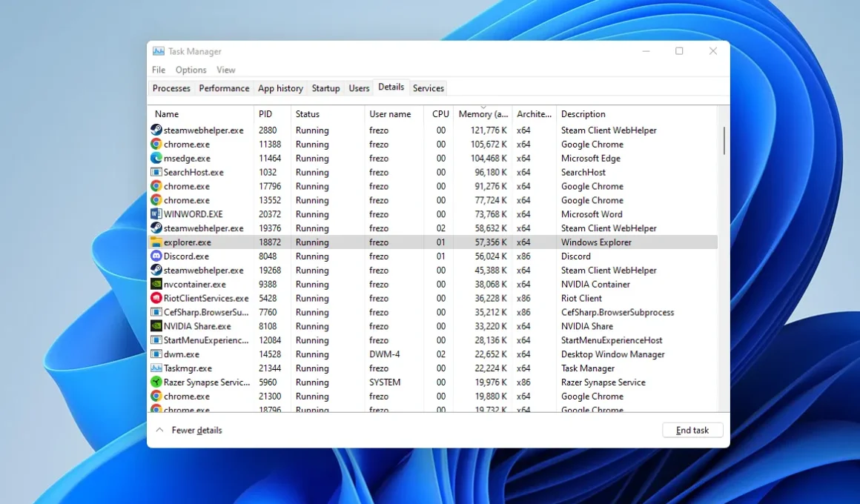Click the 'Windows Explorer' description text
Viewport: 860px width, 504px height.
(596, 242)
